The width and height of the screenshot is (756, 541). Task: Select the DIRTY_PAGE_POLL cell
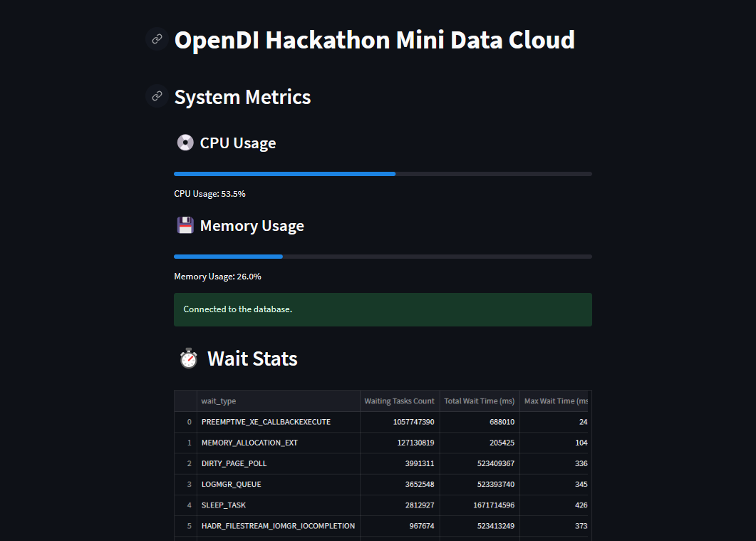coord(278,463)
